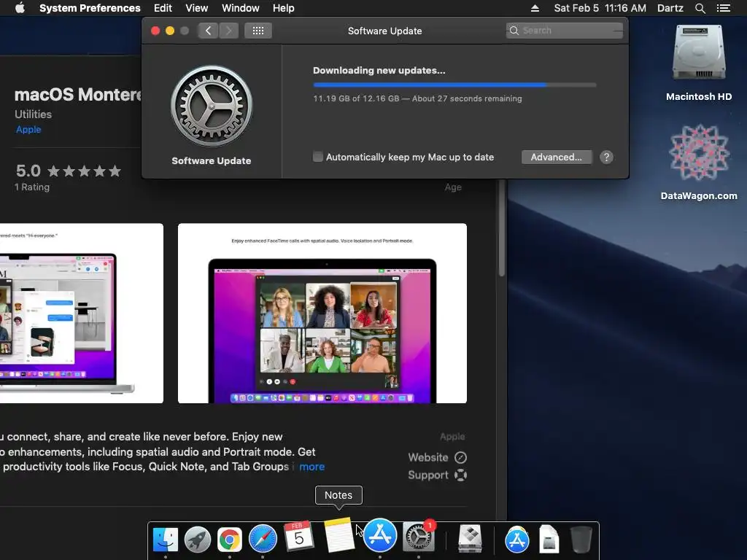
Task: Click the Search field in Software Update
Action: click(564, 31)
